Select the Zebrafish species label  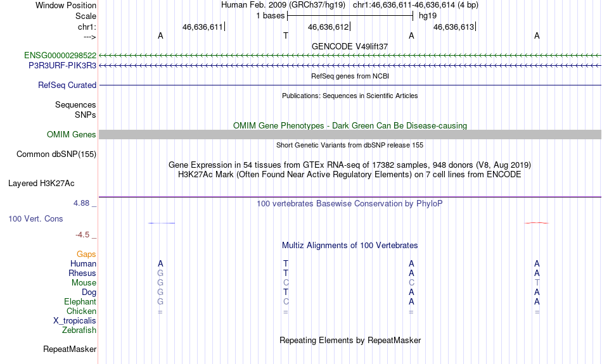pos(79,330)
